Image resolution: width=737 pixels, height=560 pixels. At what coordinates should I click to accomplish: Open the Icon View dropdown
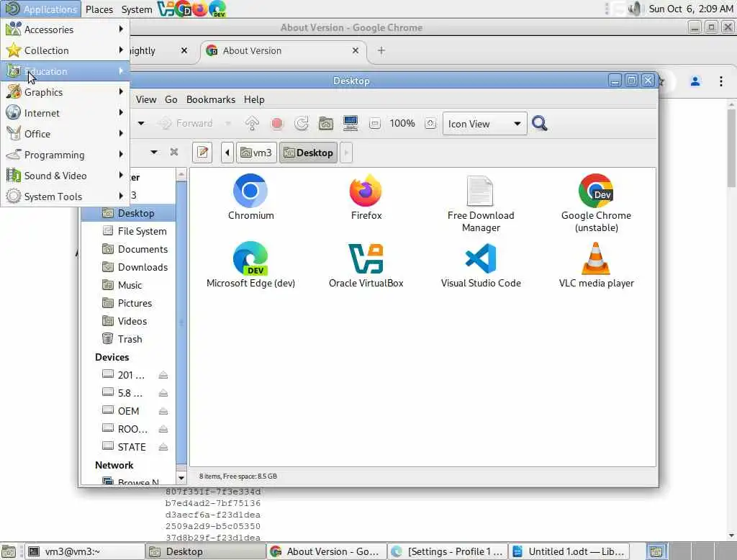[484, 124]
